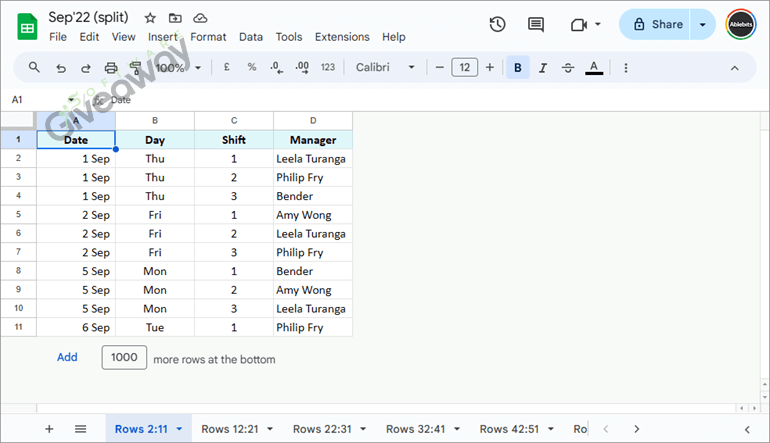Toggle Strikethrough formatting
770x443 pixels.
568,68
